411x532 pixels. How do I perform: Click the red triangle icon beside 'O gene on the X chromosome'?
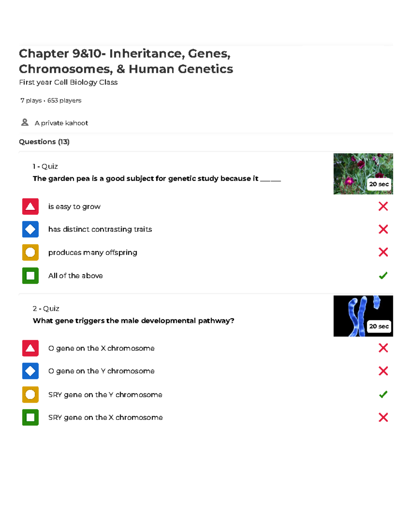pos(30,348)
